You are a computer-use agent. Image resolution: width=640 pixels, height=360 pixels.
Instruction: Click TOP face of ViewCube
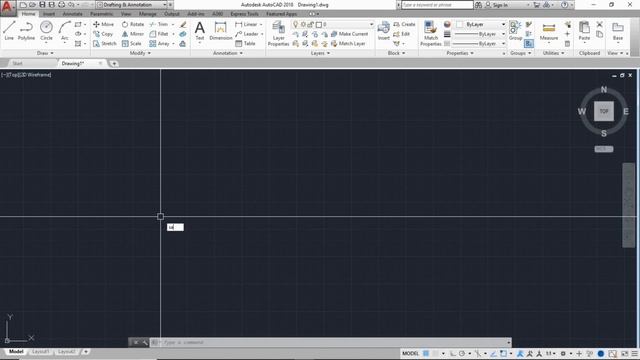(604, 111)
